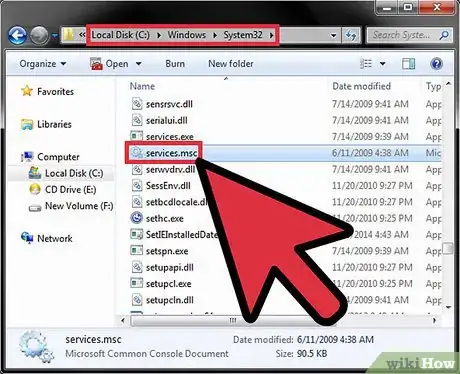The image size is (460, 374).
Task: Refresh the folder with the refresh icon
Action: pyautogui.click(x=351, y=35)
